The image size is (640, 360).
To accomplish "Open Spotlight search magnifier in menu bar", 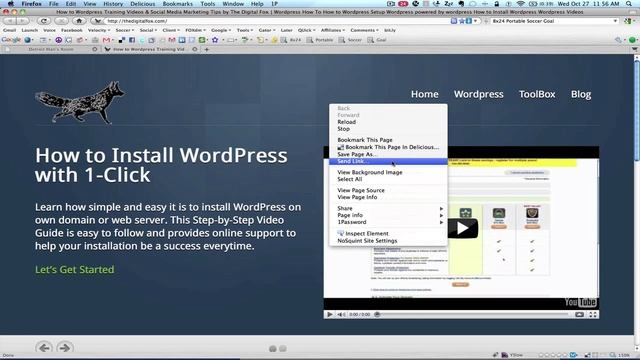I will pos(629,4).
